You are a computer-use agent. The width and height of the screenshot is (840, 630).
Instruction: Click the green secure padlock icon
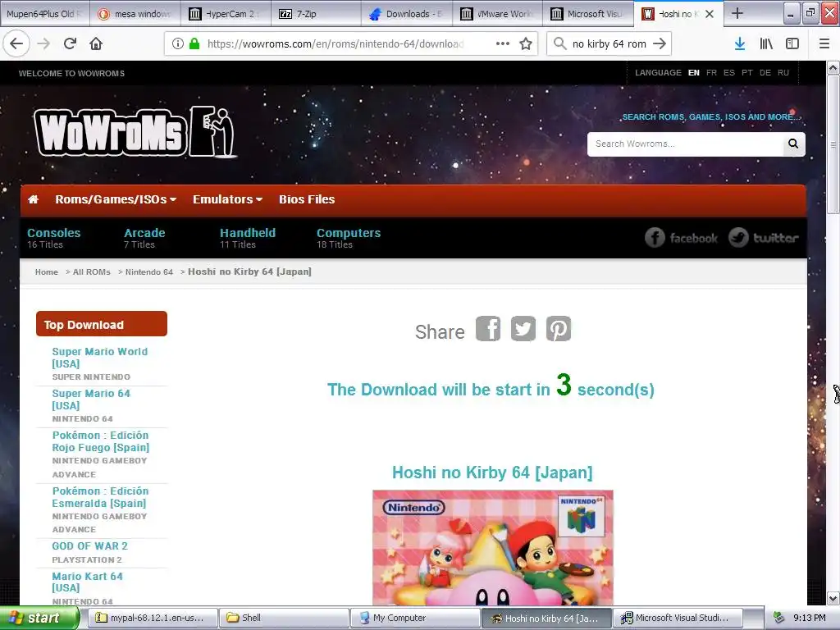pos(194,44)
